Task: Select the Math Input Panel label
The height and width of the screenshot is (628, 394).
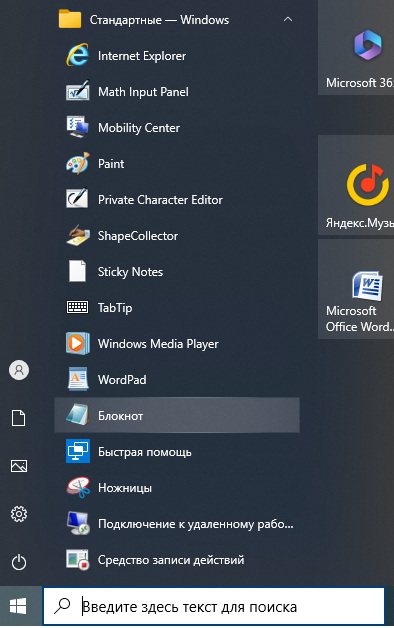Action: [x=143, y=92]
